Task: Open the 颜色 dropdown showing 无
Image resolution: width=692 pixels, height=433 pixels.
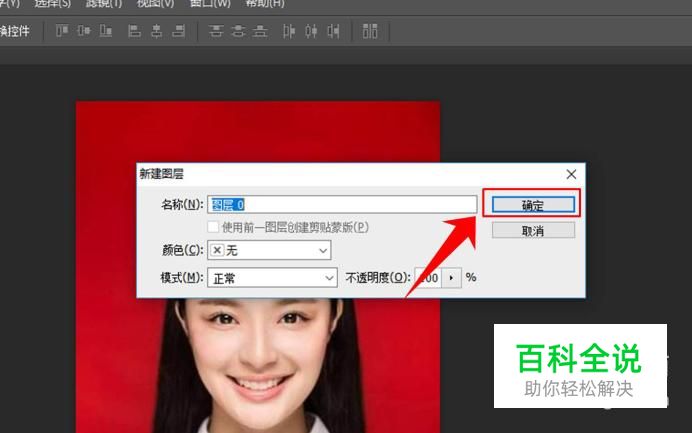Action: (x=269, y=250)
